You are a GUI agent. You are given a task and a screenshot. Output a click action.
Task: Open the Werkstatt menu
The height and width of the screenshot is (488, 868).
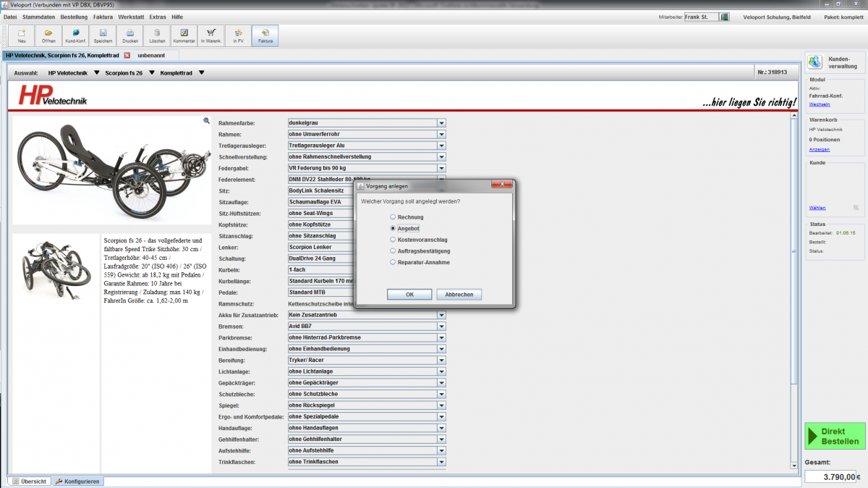(x=130, y=16)
